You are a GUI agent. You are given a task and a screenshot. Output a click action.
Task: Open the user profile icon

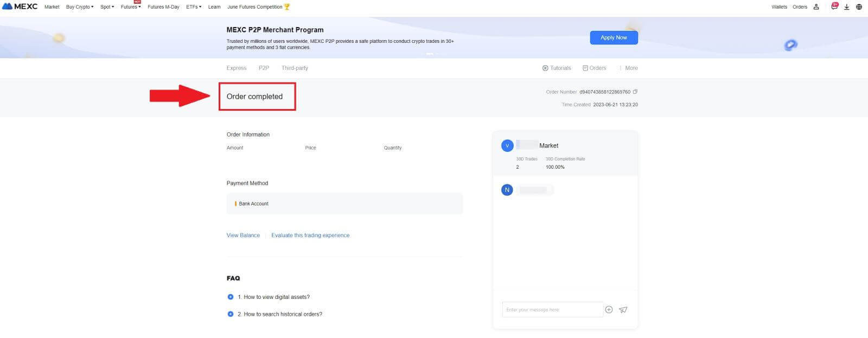tap(816, 7)
